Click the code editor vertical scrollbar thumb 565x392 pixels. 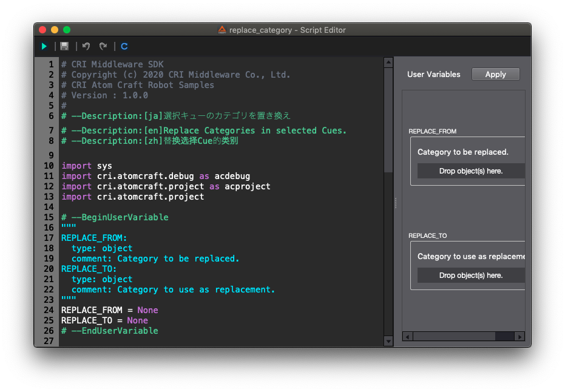pyautogui.click(x=388, y=120)
